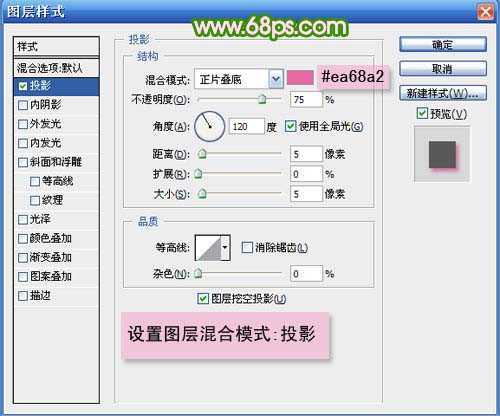Viewport: 500px width, 416px height.
Task: Click the 取消 Cancel button
Action: 443,69
